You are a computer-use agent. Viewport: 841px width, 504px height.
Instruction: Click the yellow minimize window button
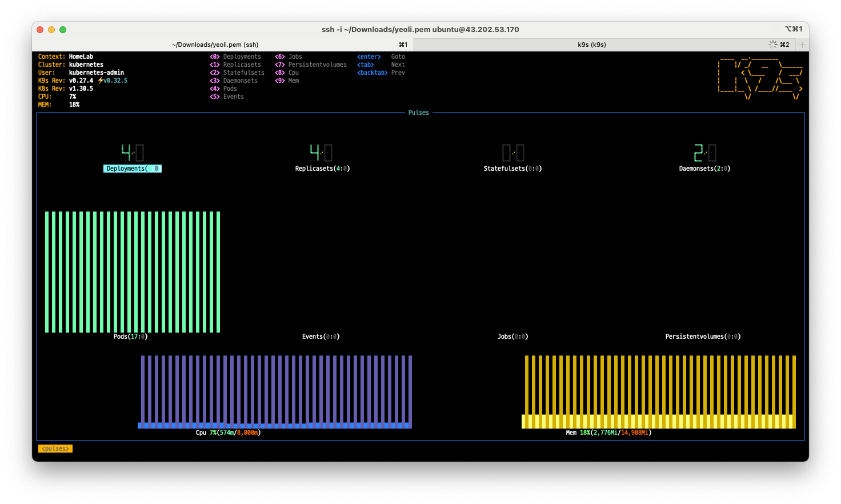coord(51,30)
